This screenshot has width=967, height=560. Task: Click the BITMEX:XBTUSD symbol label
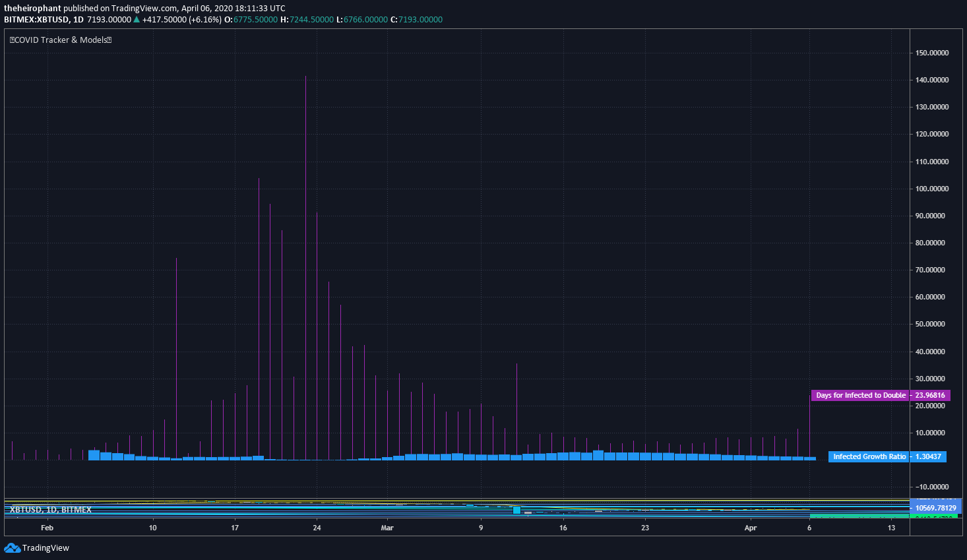36,19
